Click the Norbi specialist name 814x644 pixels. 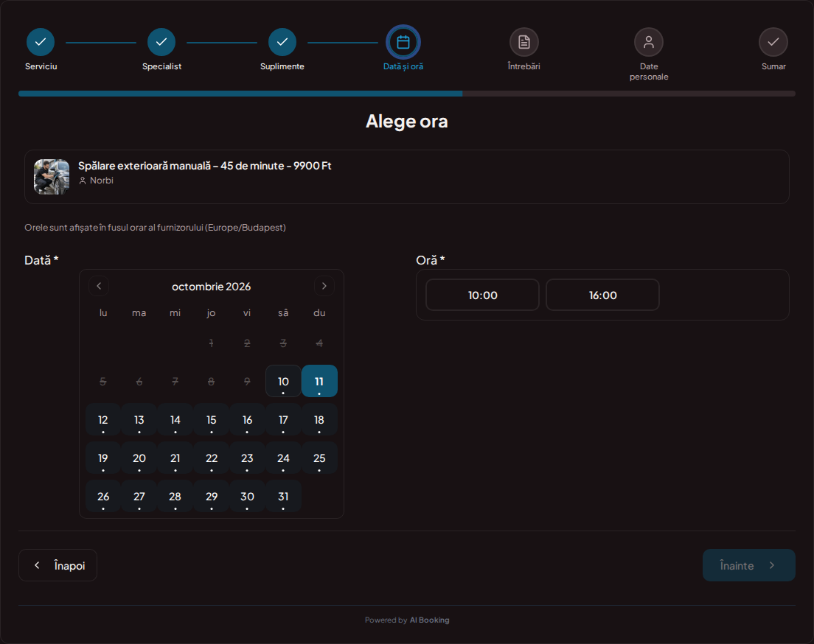tap(101, 180)
